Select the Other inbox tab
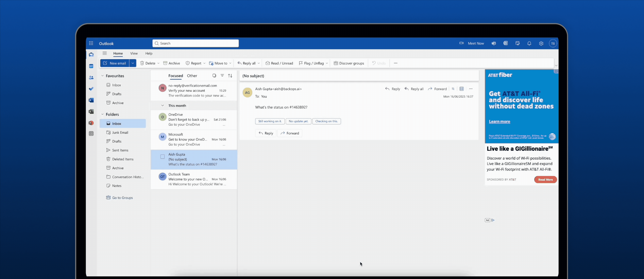This screenshot has height=279, width=644. (x=192, y=76)
